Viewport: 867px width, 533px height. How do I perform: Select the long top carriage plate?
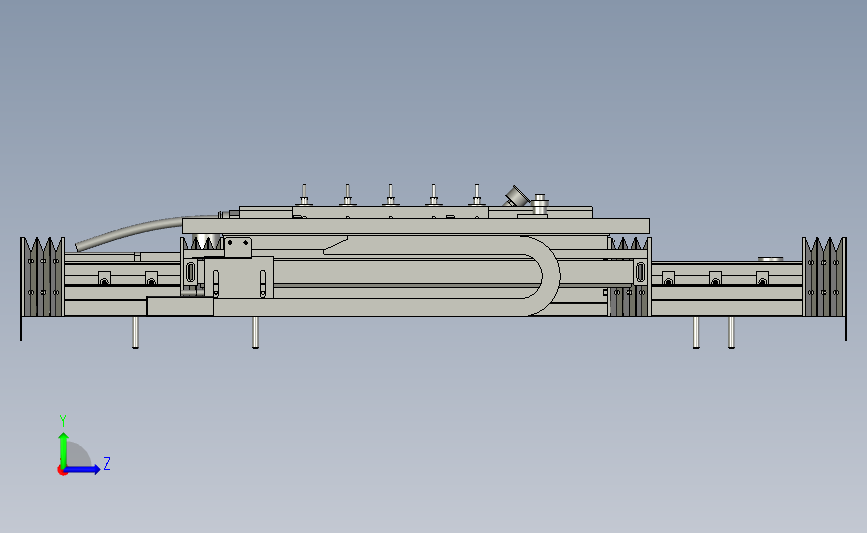tap(416, 226)
